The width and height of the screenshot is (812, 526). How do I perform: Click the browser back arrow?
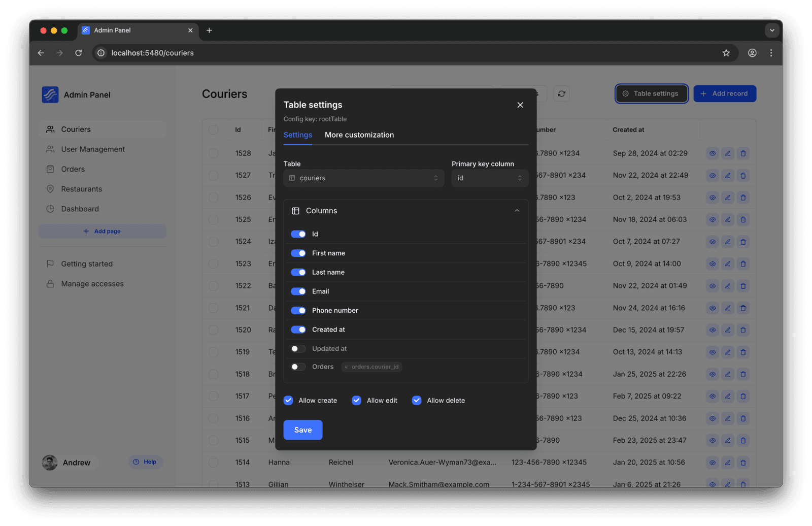pyautogui.click(x=41, y=53)
